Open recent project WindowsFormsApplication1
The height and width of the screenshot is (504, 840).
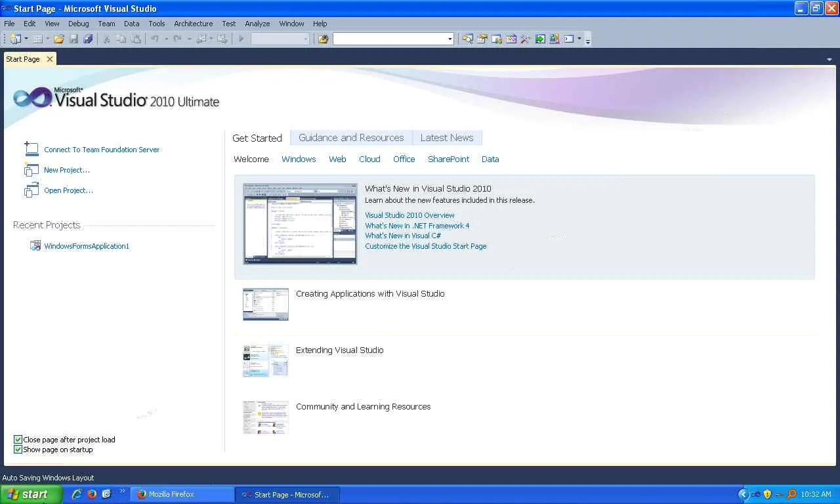point(87,246)
